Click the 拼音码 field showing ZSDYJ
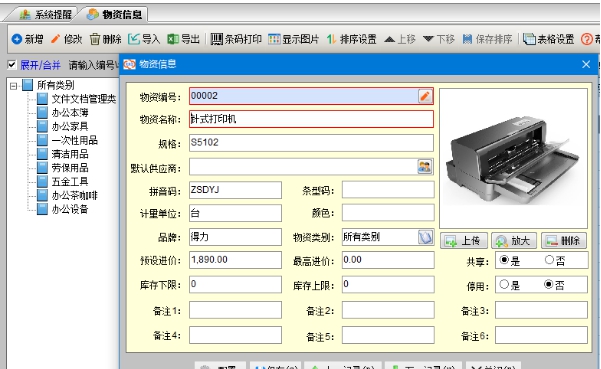This screenshot has height=369, width=601. [235, 190]
